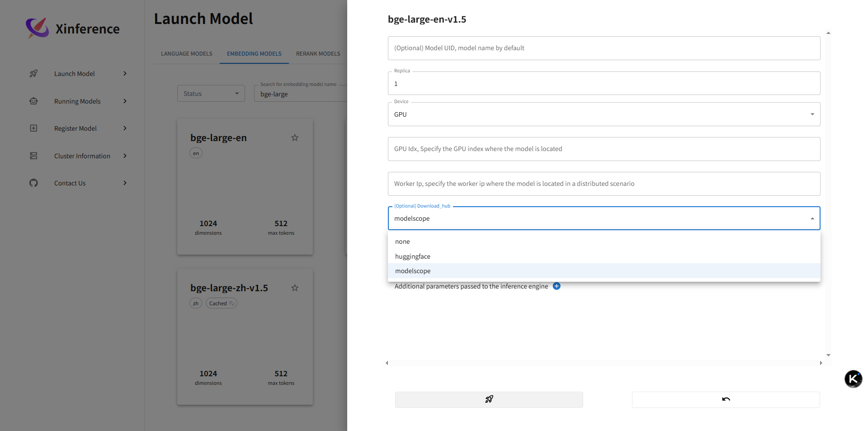Screen dimensions: 868x431
Task: Click the horizontal scrollbar left arrow
Action: click(387, 363)
